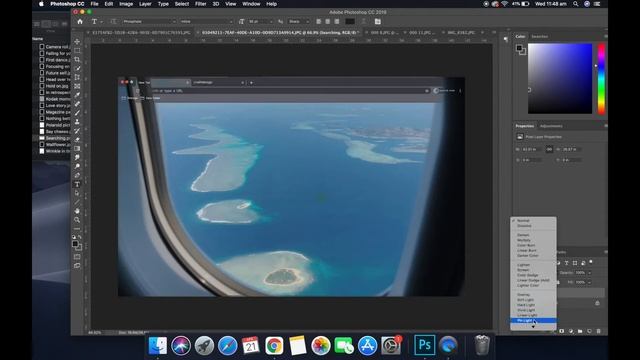640x360 pixels.
Task: Toggle checkbox for Polaroid picture file
Action: pyautogui.click(x=42, y=125)
